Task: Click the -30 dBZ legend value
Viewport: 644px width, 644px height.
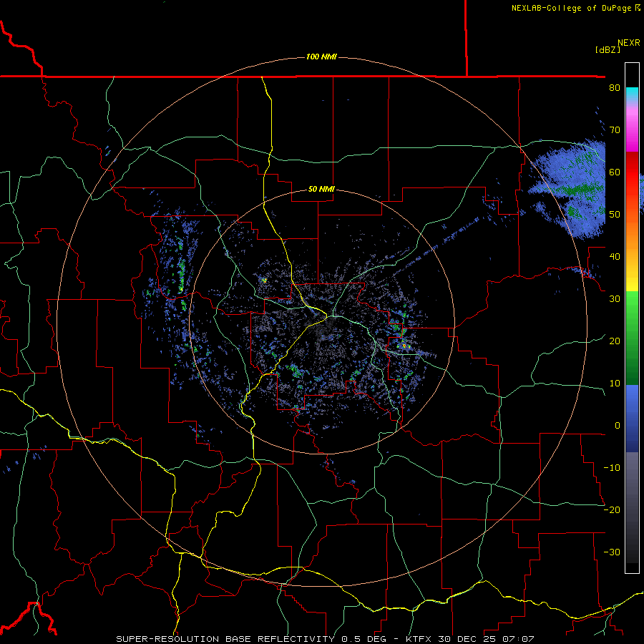Action: 612,552
